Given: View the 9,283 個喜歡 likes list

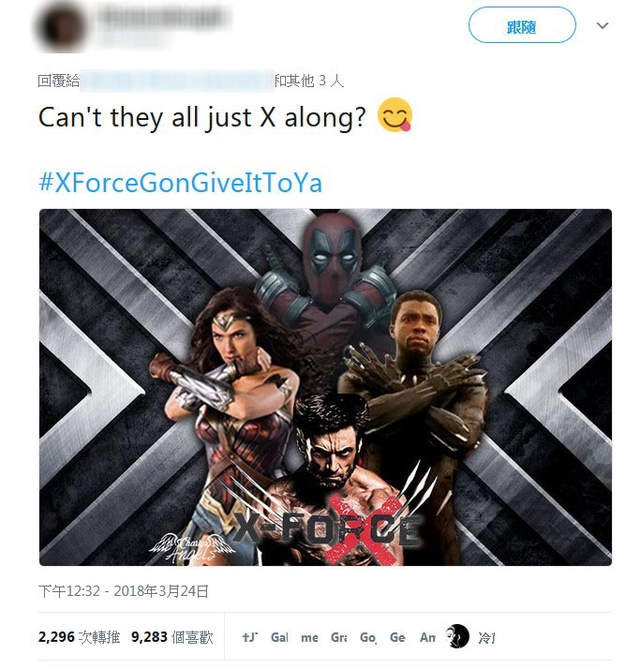Looking at the screenshot, I should [172, 637].
